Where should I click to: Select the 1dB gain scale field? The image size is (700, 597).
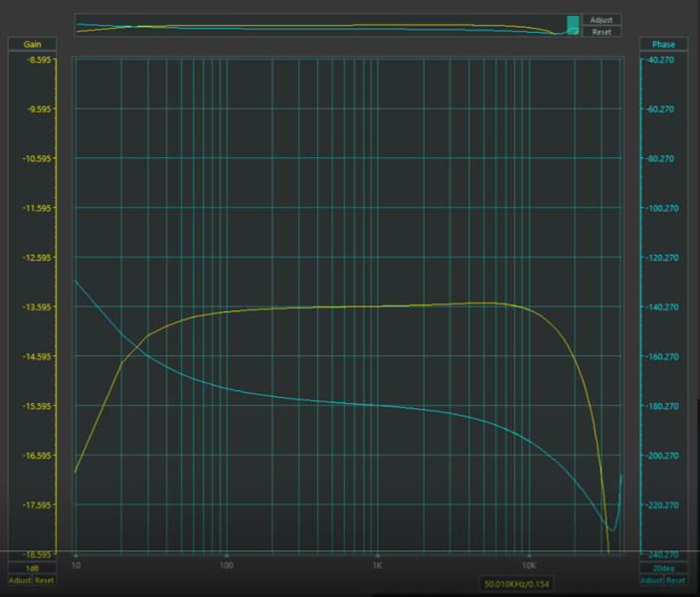32,568
